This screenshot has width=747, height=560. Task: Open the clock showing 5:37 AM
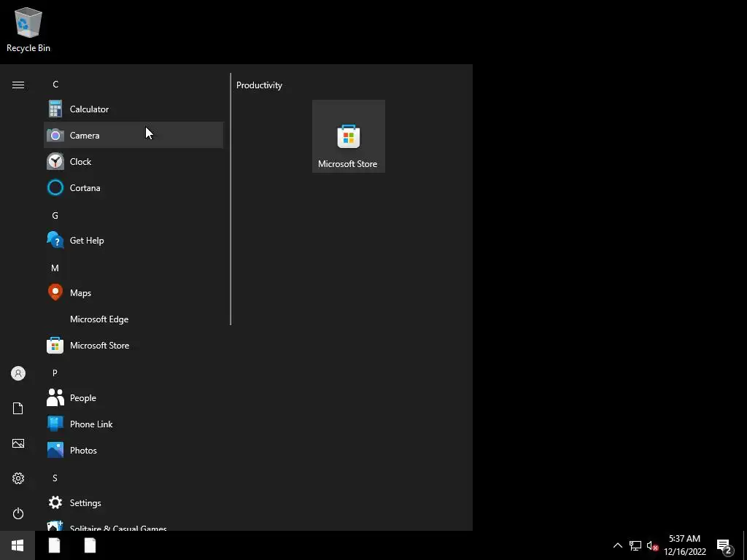pyautogui.click(x=684, y=545)
